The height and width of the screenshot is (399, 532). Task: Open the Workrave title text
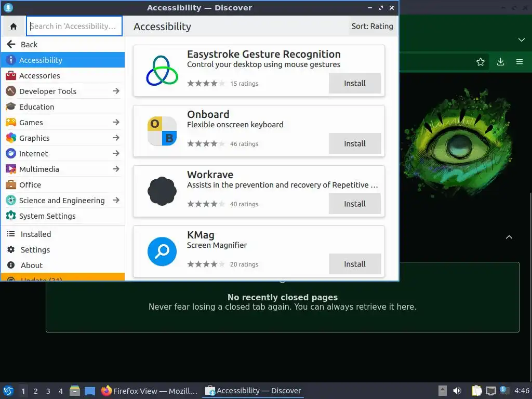[x=210, y=175]
